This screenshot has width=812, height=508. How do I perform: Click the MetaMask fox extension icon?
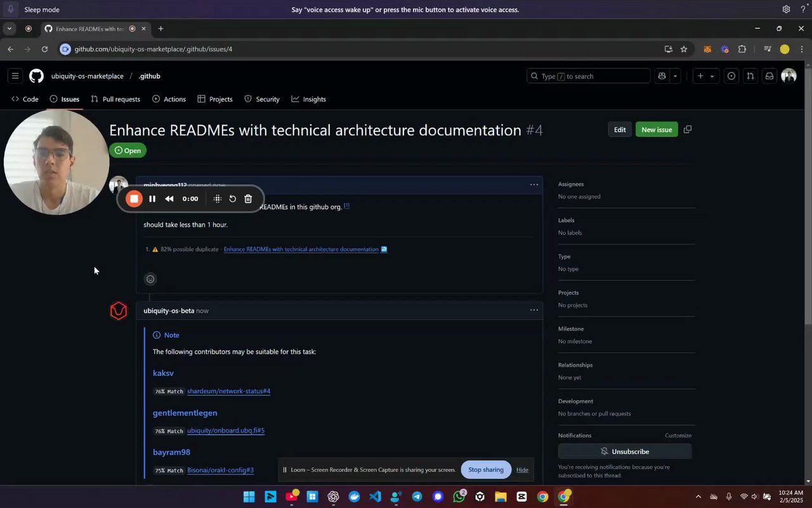click(x=707, y=49)
